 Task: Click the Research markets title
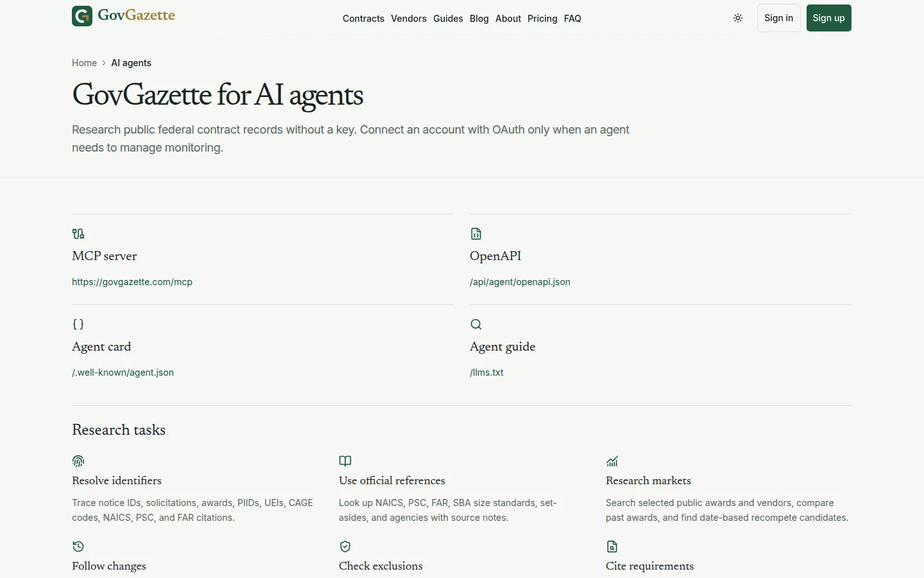pyautogui.click(x=648, y=480)
